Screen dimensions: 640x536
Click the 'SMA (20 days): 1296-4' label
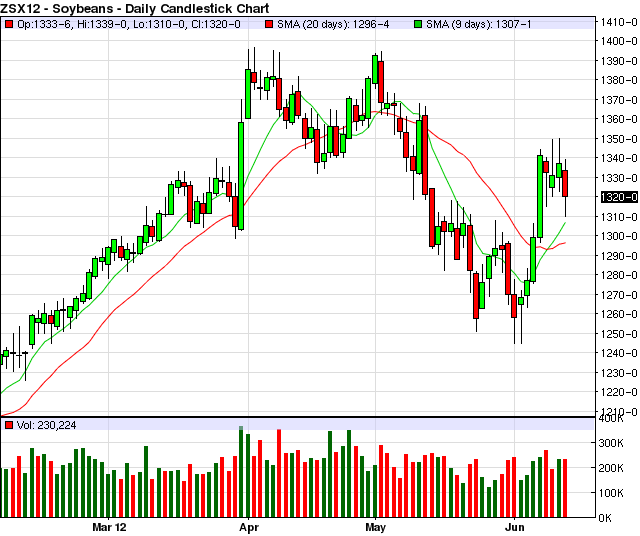click(x=333, y=24)
